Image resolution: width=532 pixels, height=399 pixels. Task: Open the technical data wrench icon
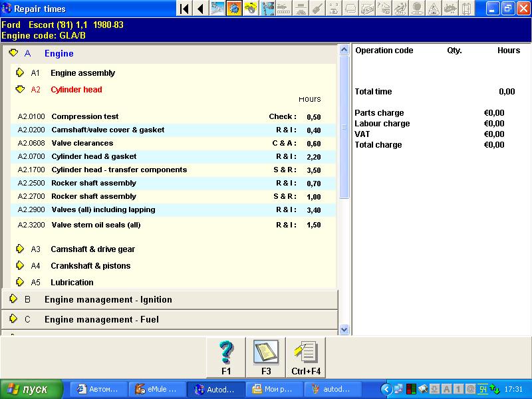click(217, 9)
